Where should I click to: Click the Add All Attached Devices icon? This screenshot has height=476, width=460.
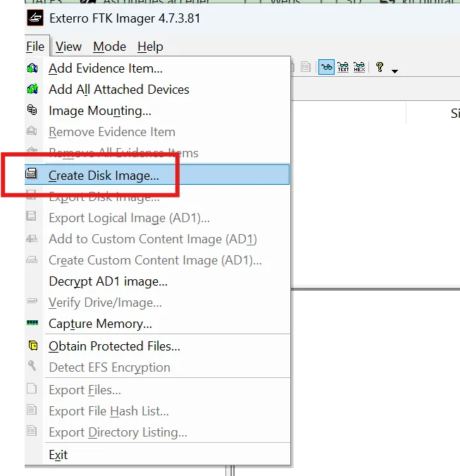coord(32,90)
